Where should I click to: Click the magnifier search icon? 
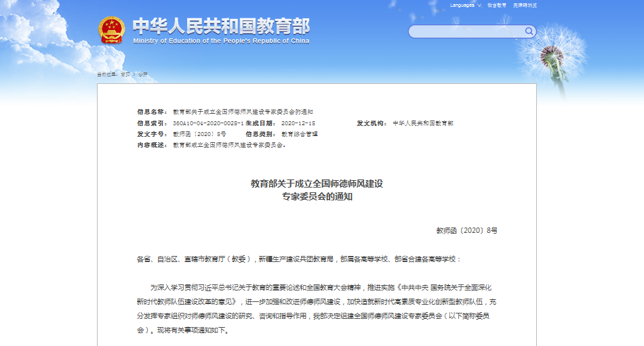[x=529, y=31]
